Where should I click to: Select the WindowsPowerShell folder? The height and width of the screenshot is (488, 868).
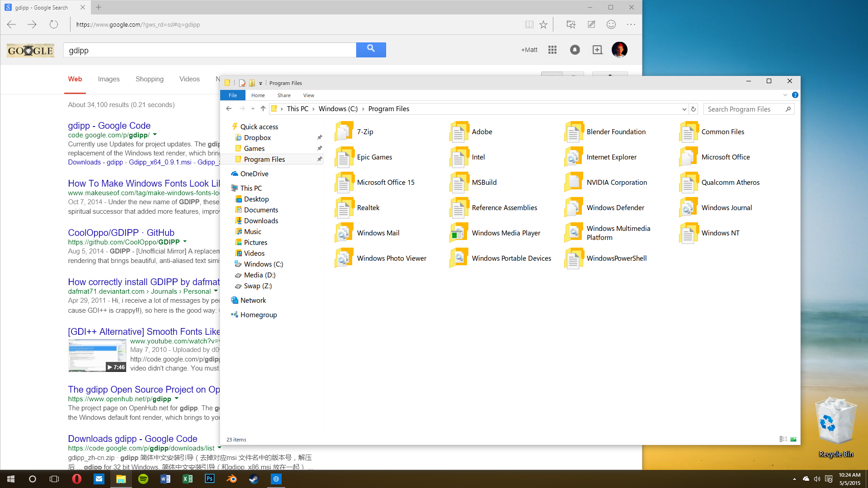[606, 258]
